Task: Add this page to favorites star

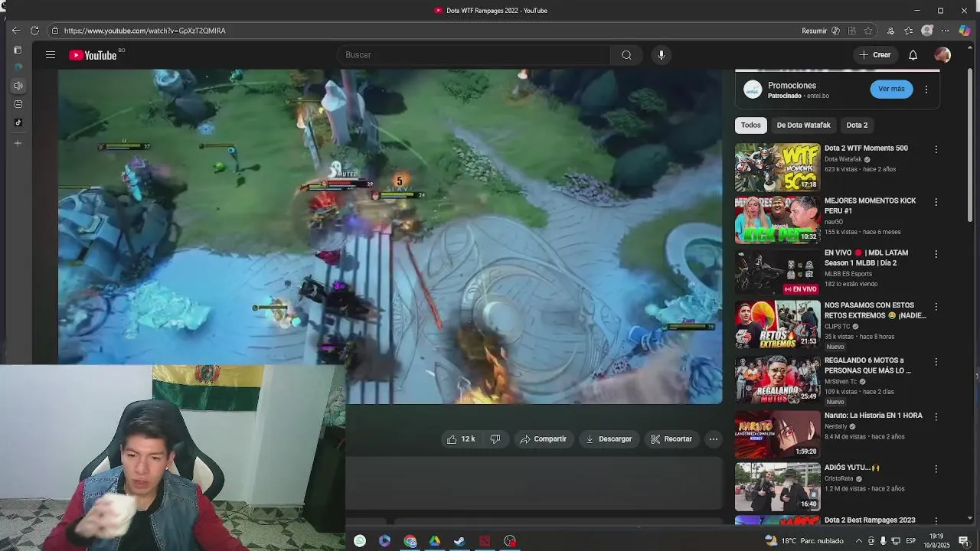Action: (x=867, y=31)
